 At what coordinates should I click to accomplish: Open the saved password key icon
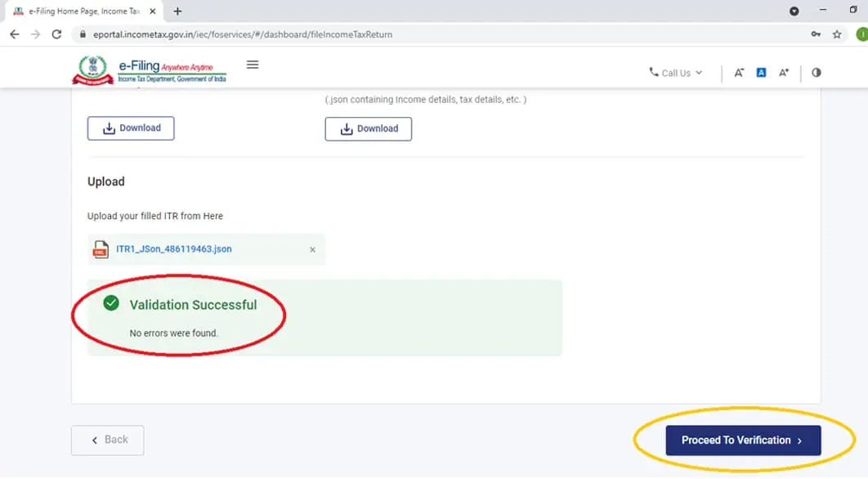[816, 34]
